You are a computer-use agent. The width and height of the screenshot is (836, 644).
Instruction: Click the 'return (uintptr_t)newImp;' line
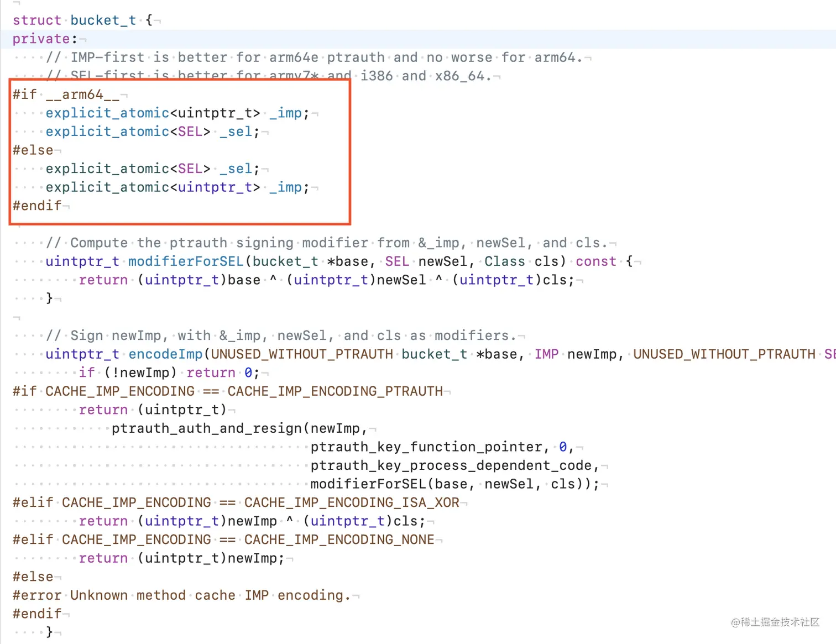(181, 558)
